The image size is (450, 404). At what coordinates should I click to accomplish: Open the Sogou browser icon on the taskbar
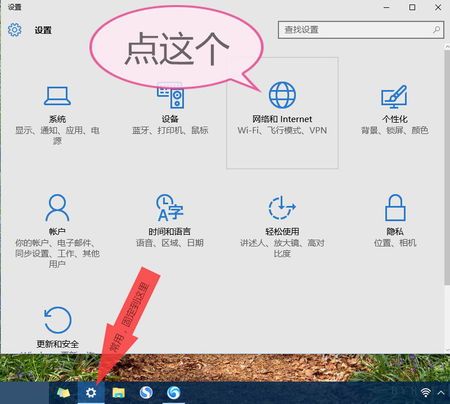coord(146,393)
